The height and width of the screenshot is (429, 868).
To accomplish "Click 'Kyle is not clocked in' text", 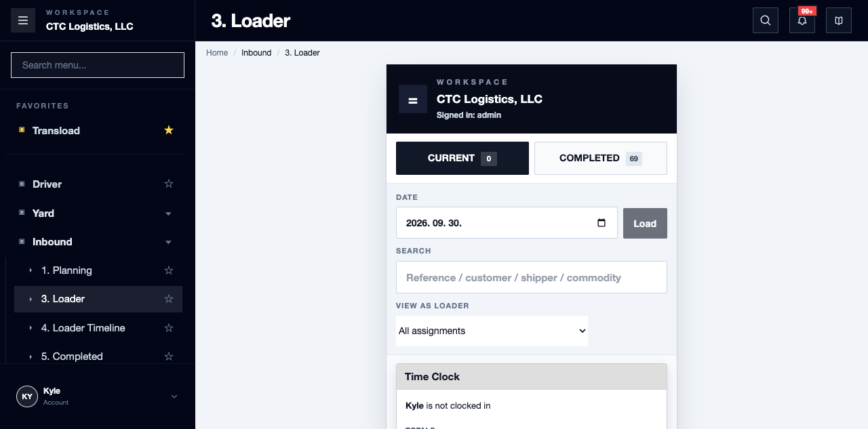I will click(448, 406).
